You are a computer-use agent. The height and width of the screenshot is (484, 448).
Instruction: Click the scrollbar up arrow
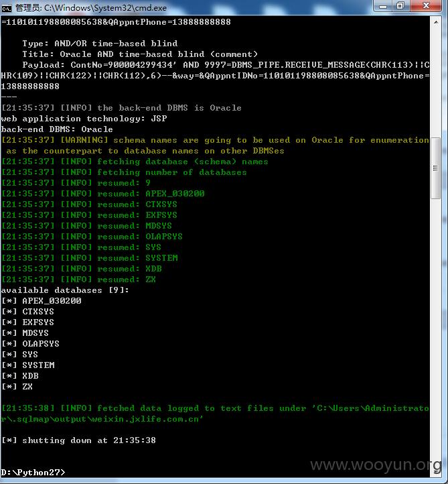tap(436, 22)
